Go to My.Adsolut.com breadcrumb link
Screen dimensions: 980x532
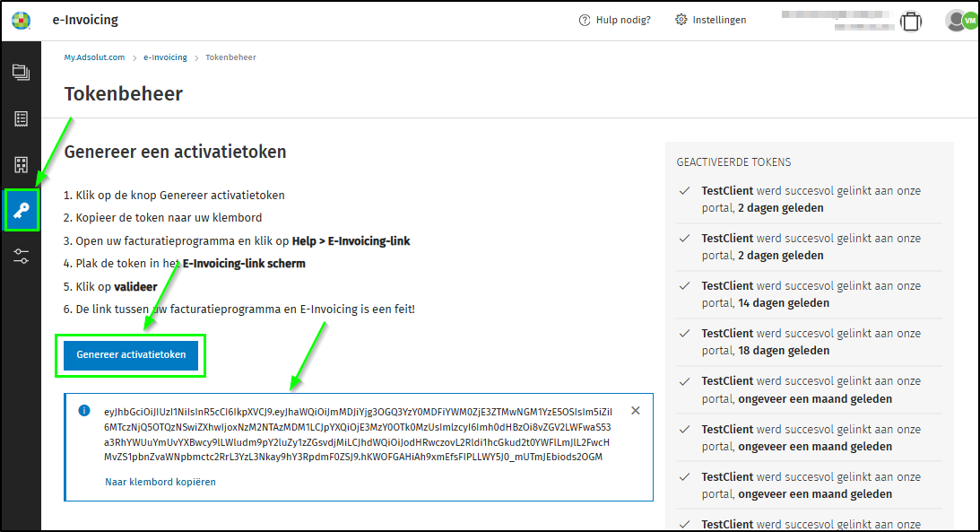click(94, 57)
